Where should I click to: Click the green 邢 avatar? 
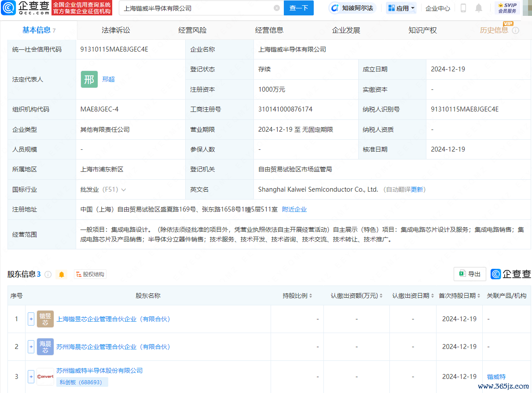89,79
